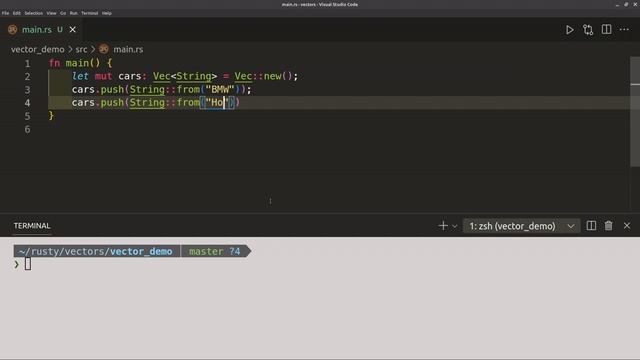
Task: Click Vec::new on line 2
Action: (258, 76)
